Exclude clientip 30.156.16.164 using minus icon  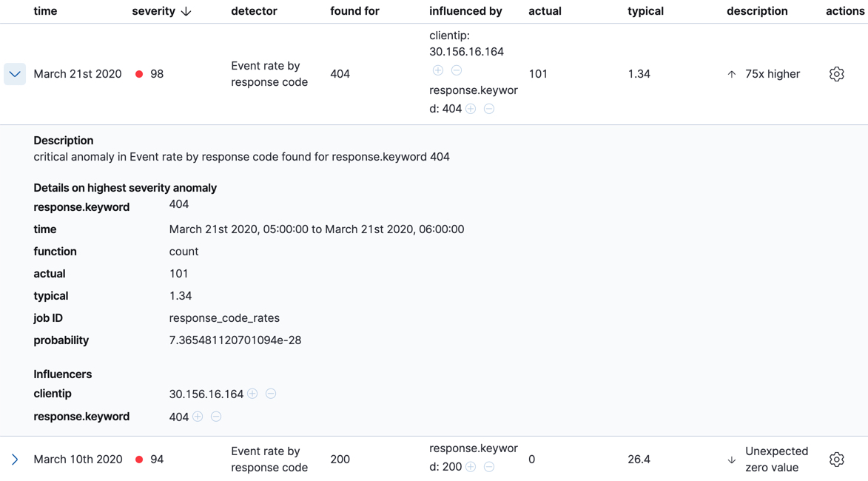457,70
